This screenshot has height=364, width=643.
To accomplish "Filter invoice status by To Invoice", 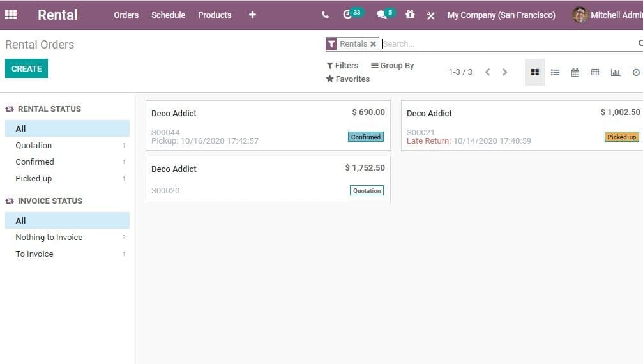I will pyautogui.click(x=67, y=254).
